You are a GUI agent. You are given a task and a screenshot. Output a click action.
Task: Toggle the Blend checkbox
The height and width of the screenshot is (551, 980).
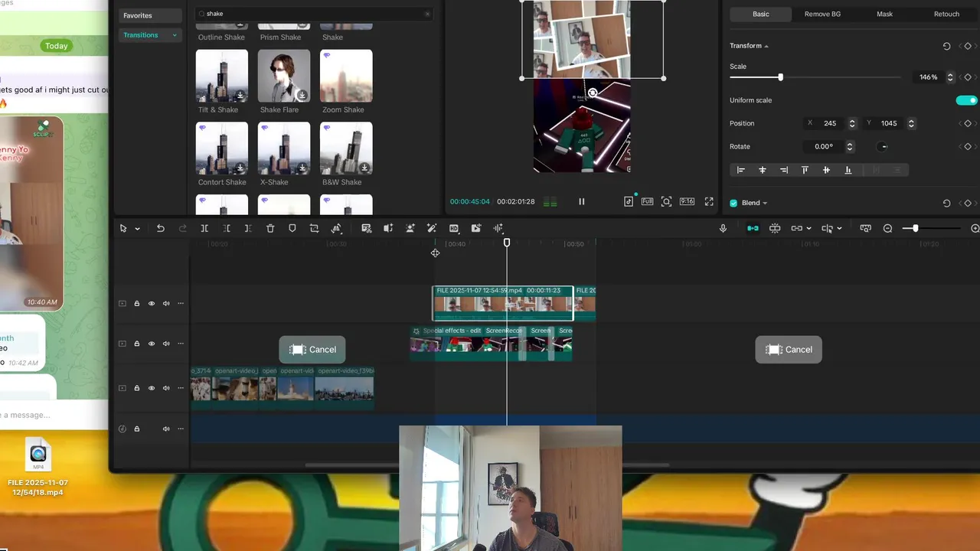pos(733,203)
